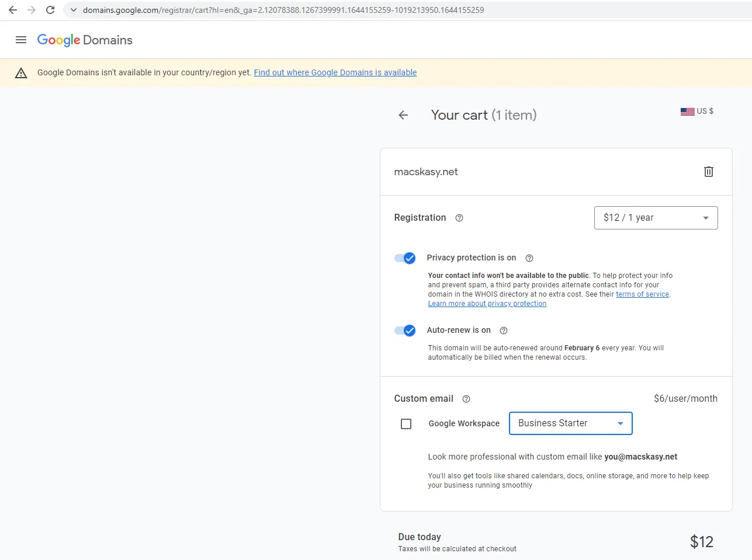Click the 'Google Workspace' label
Viewport: 752px width, 560px height.
[464, 423]
